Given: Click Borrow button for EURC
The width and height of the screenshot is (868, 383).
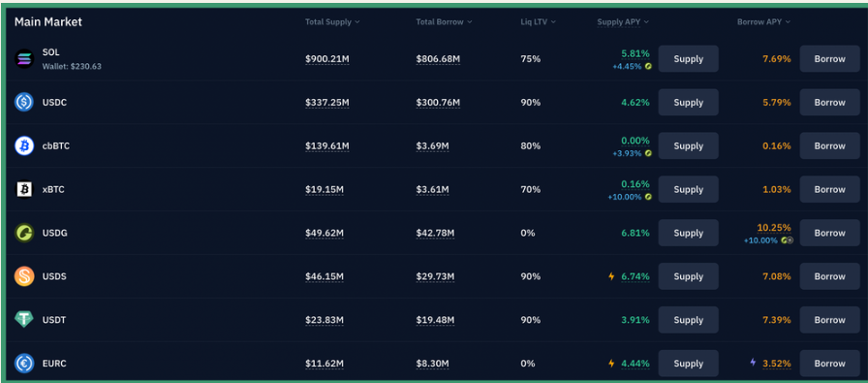Looking at the screenshot, I should (830, 363).
